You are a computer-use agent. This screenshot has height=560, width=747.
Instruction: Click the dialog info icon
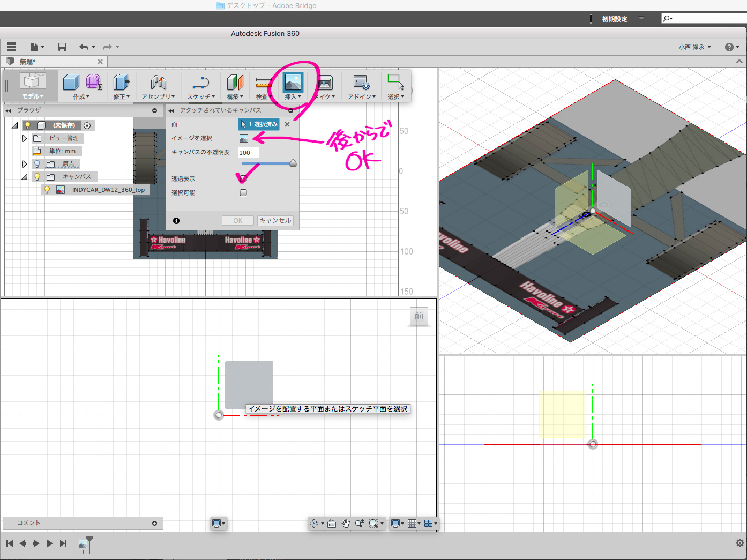point(176,221)
